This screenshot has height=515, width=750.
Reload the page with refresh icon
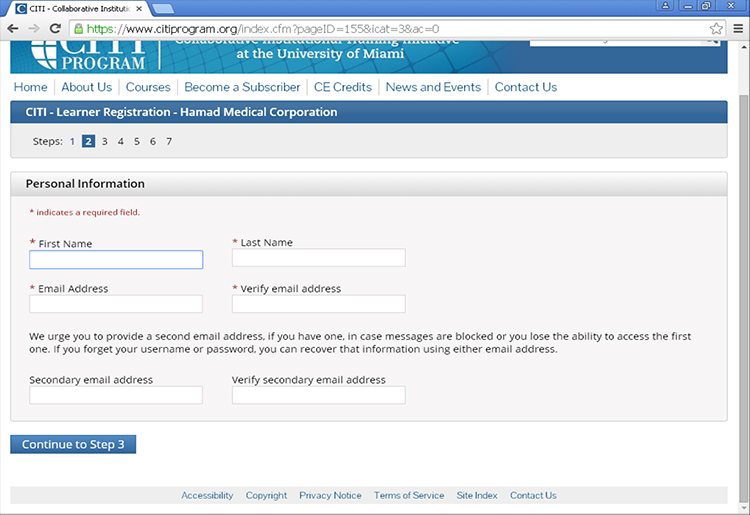pyautogui.click(x=55, y=29)
